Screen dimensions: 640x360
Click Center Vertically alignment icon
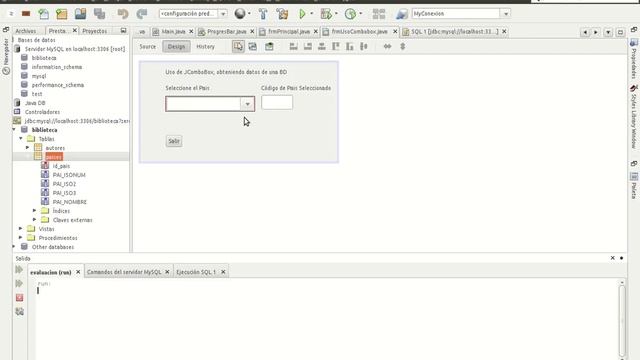[364, 47]
